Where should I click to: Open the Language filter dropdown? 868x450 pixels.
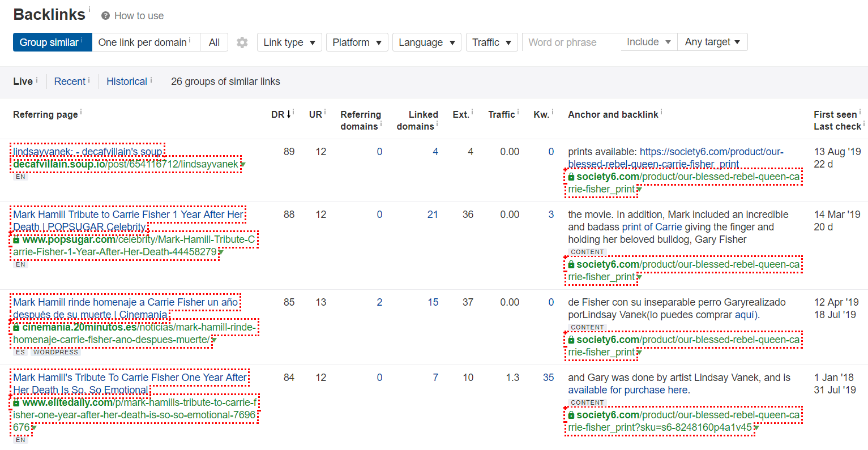coord(426,41)
